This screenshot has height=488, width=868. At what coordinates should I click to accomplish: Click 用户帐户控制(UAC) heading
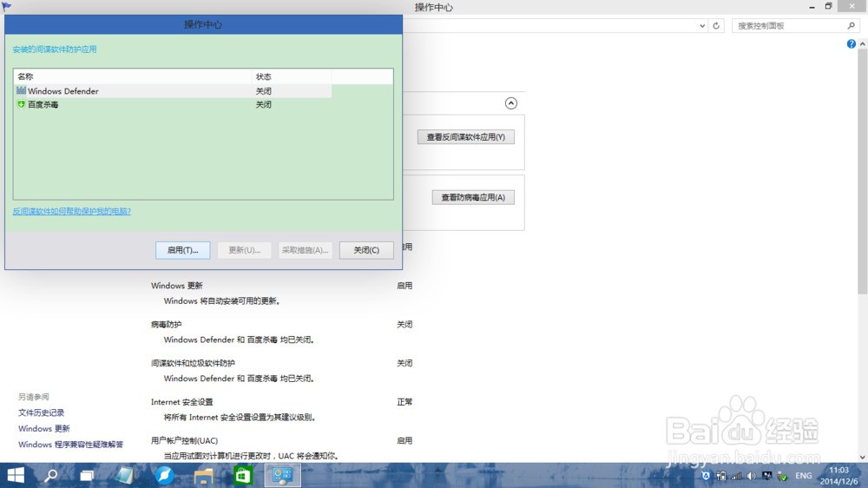(x=184, y=441)
